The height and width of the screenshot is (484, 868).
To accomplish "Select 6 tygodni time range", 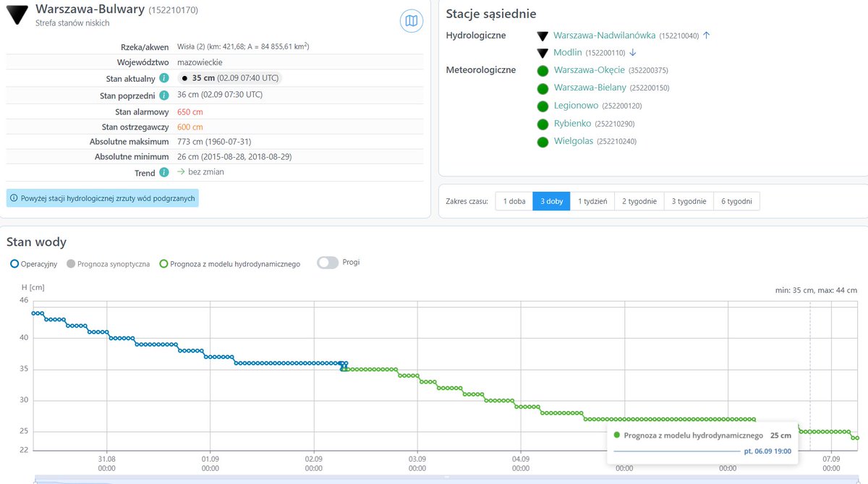I will 736,201.
